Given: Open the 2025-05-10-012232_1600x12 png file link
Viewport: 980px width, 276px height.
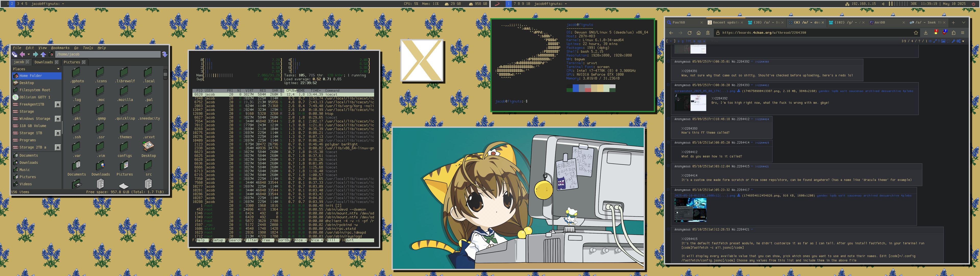Looking at the screenshot, I should point(705,195).
